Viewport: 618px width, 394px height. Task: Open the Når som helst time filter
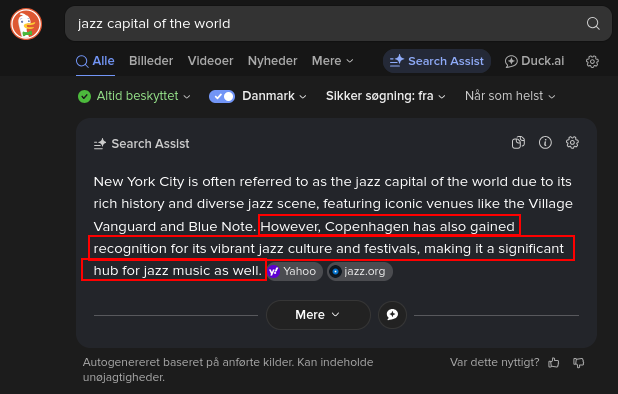click(x=510, y=96)
